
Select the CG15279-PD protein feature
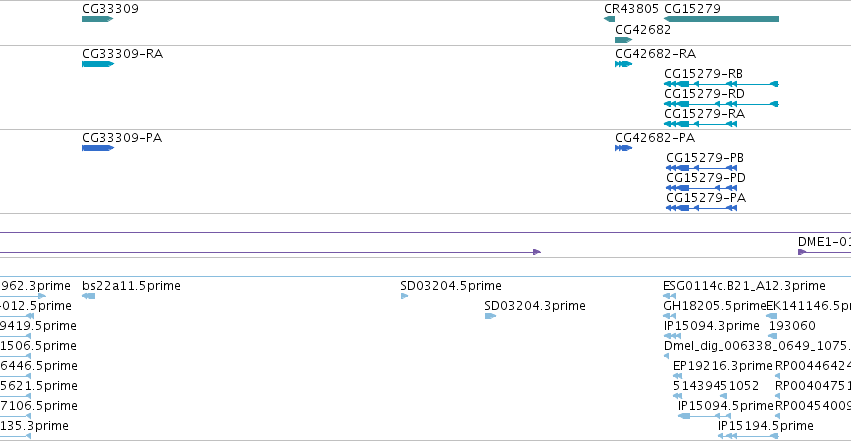click(701, 188)
